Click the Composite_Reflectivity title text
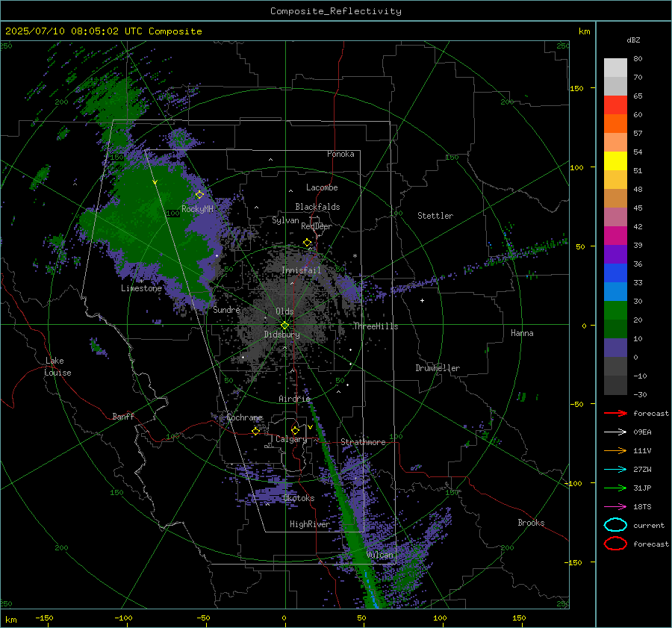Viewport: 672px width, 628px height. 336,11
